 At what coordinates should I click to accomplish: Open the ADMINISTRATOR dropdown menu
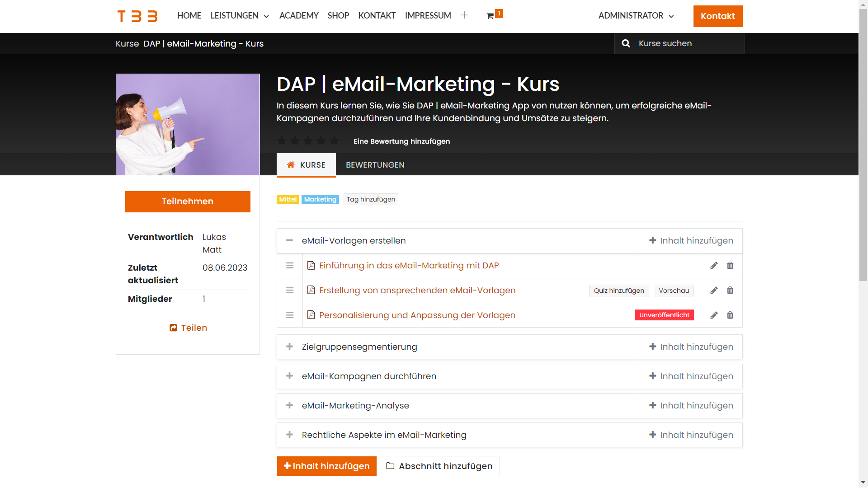coord(636,16)
